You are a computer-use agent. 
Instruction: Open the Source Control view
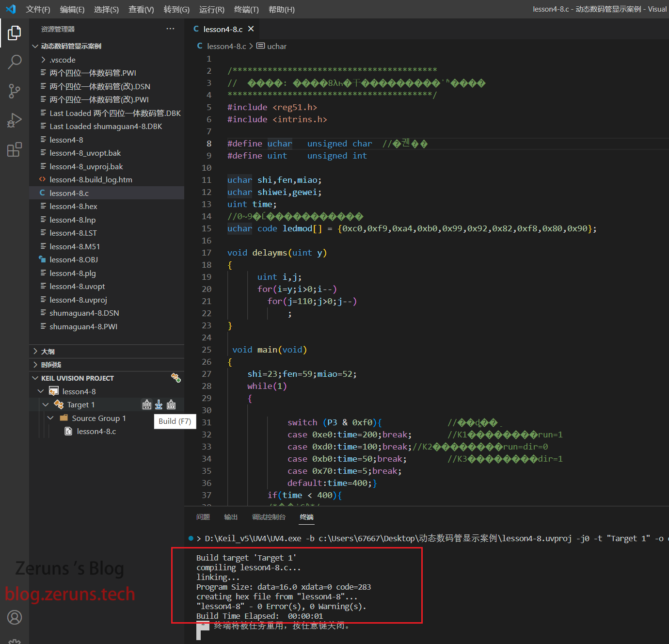[15, 91]
